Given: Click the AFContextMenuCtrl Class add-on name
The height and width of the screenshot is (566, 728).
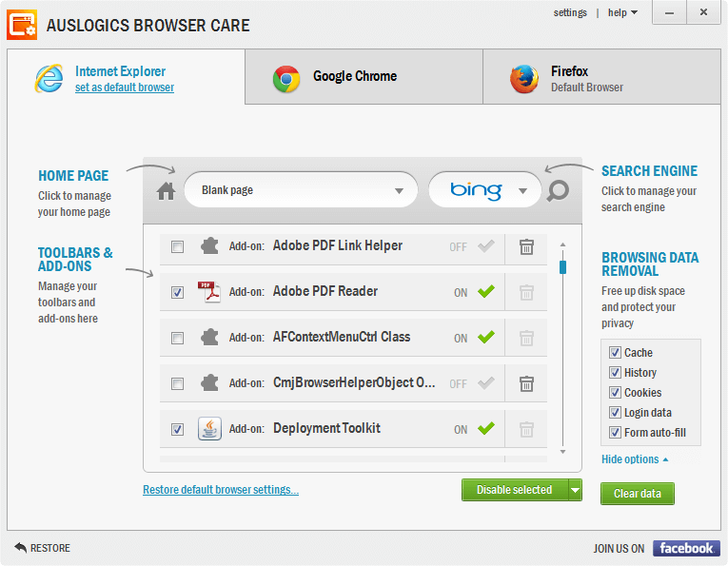Looking at the screenshot, I should pyautogui.click(x=342, y=337).
